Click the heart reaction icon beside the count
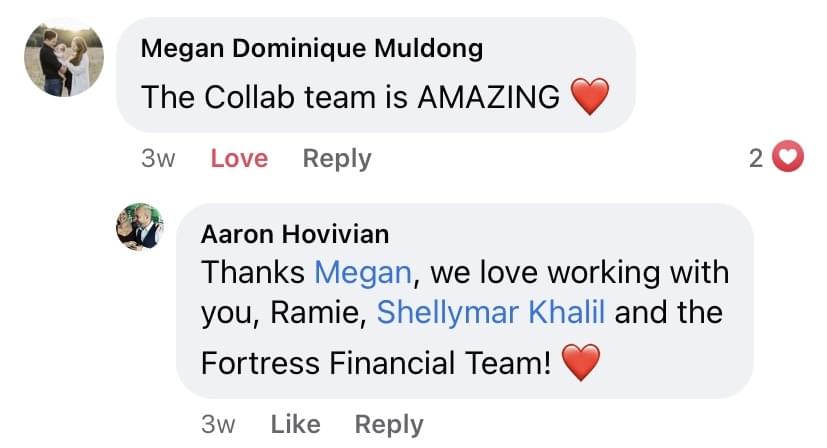Viewport: 827px width, 448px height. [790, 158]
